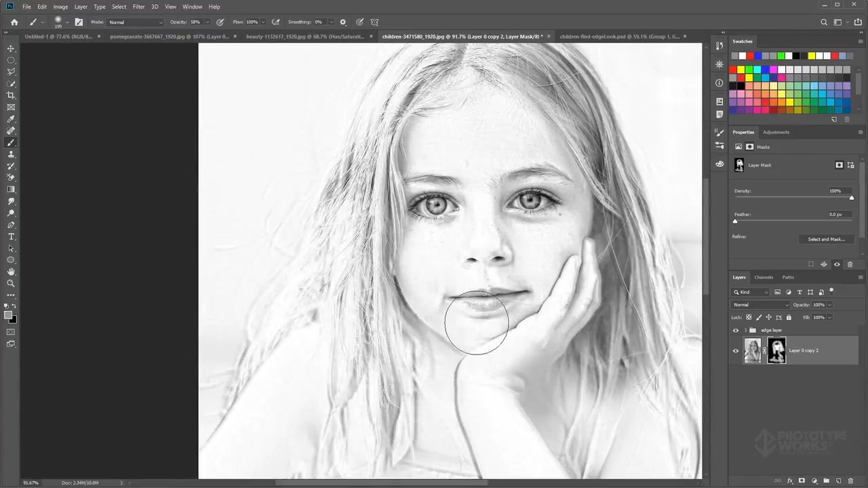Select the Move tool
This screenshot has width=868, height=488.
(11, 48)
